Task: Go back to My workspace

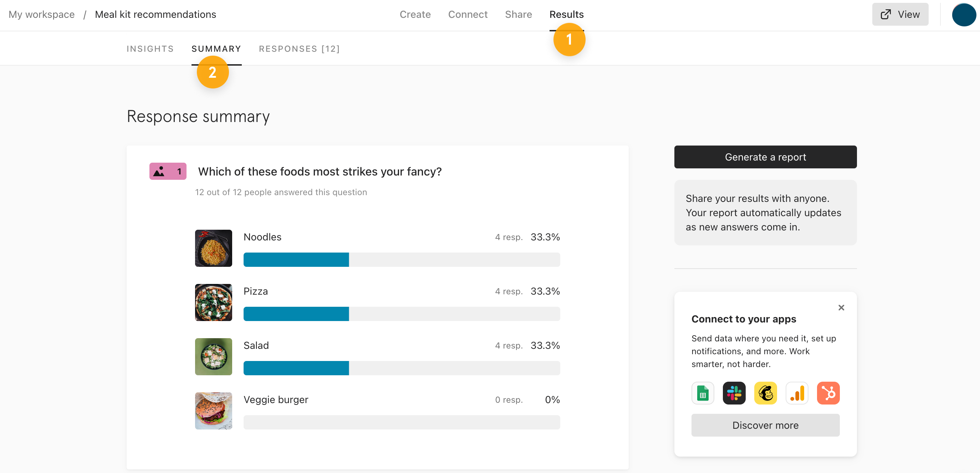Action: [41, 15]
